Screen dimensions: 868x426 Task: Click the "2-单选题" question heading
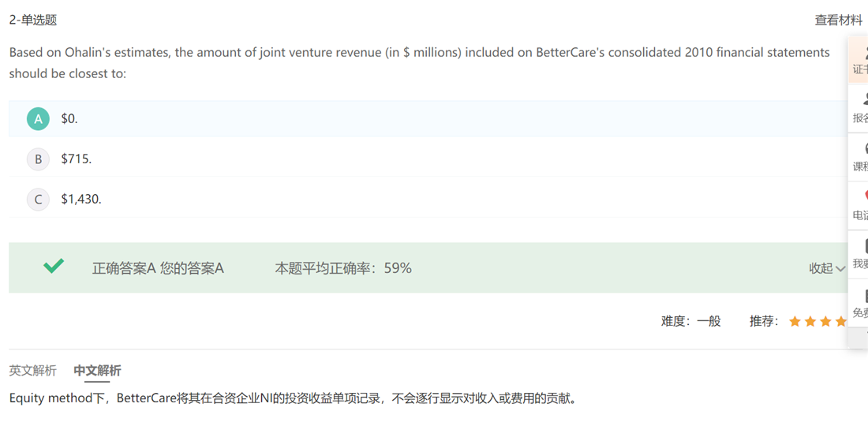click(33, 21)
